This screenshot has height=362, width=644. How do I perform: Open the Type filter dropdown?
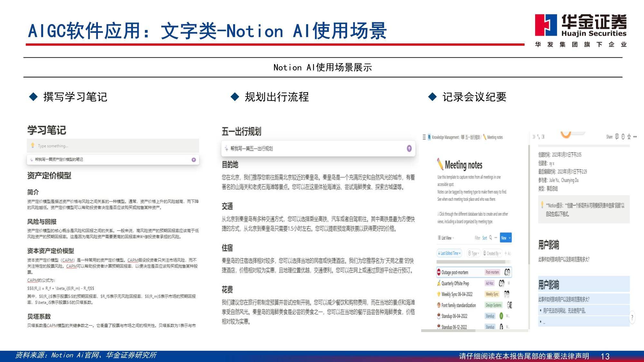click(474, 253)
